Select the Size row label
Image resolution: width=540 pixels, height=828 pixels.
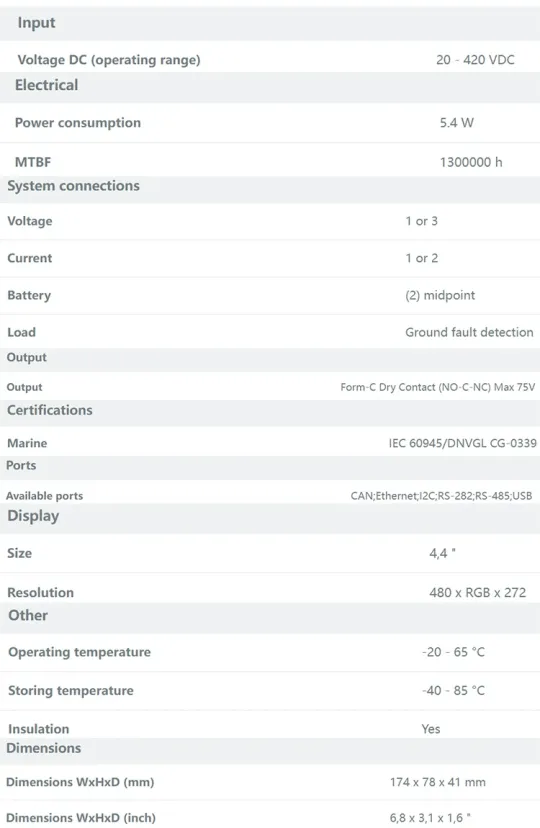coord(20,553)
